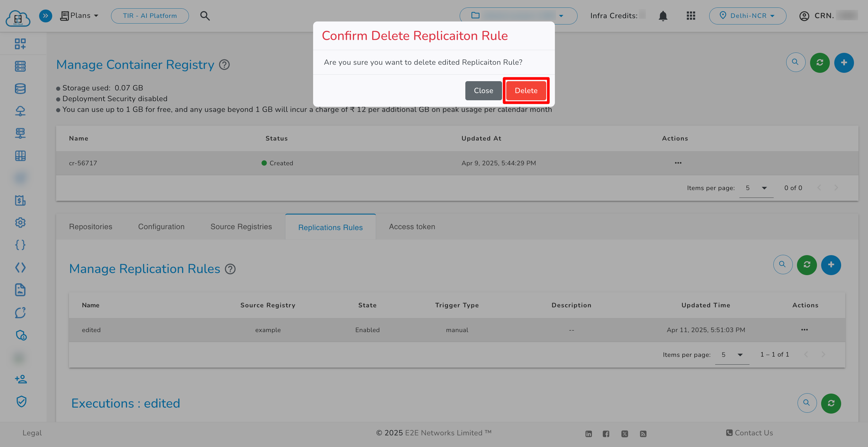868x447 pixels.
Task: Click the blue plus icon at top right
Action: 844,62
